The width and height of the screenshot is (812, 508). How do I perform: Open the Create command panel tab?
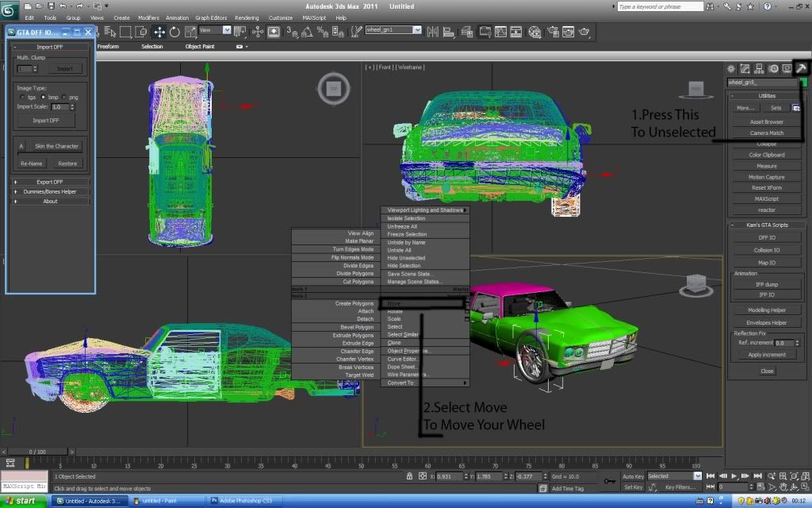730,68
